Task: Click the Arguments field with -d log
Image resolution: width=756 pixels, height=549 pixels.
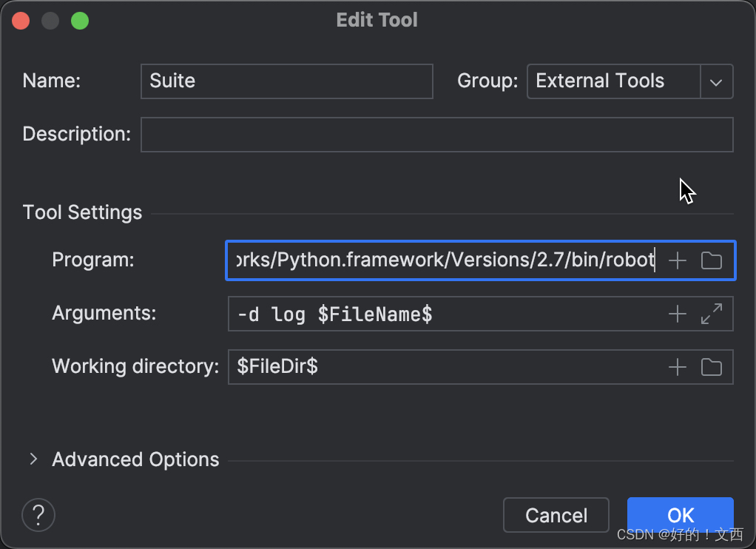Action: [x=447, y=314]
